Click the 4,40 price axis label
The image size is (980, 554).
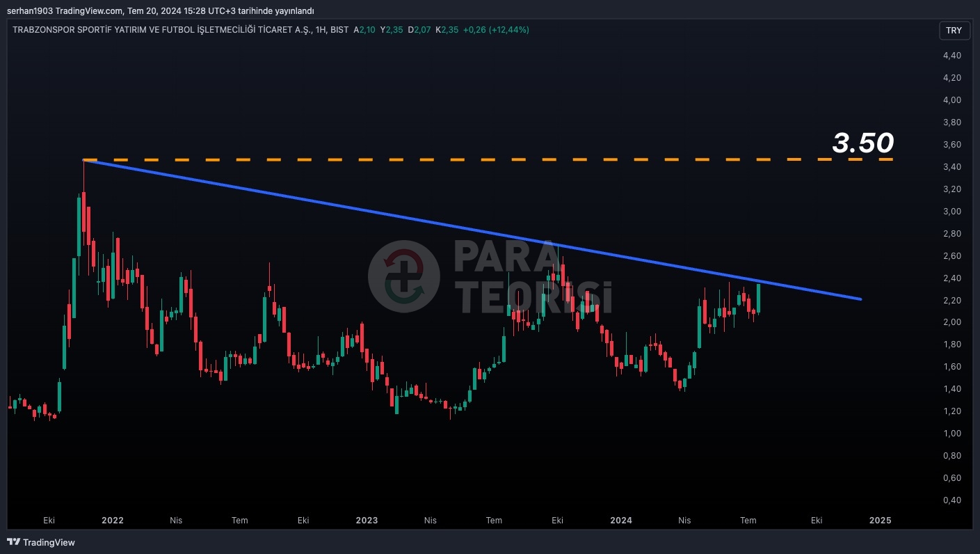click(952, 56)
